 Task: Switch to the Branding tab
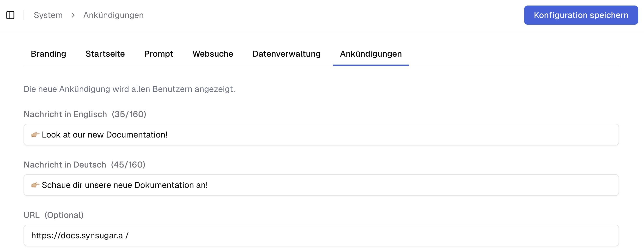48,54
